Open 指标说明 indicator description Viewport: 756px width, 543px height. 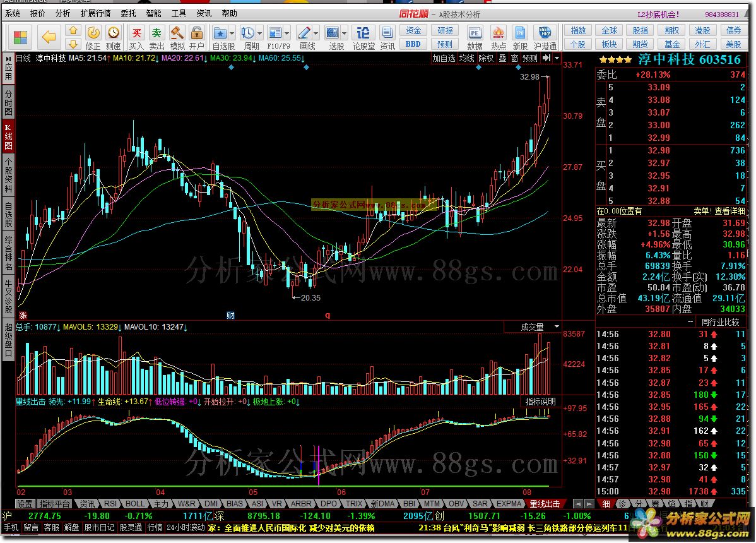[540, 401]
